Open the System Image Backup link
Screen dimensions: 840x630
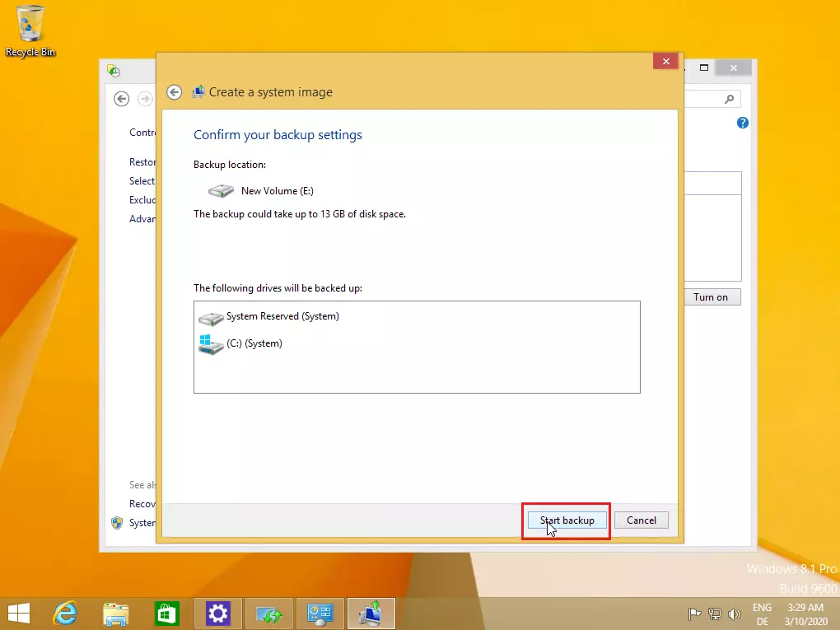pyautogui.click(x=142, y=522)
